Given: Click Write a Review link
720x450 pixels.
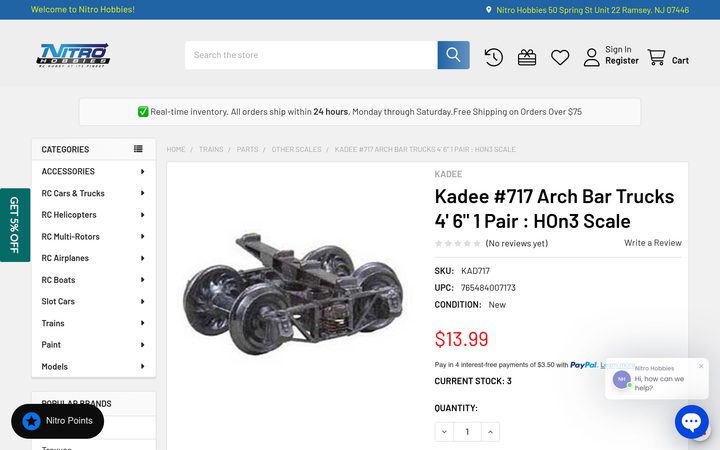Looking at the screenshot, I should (652, 243).
